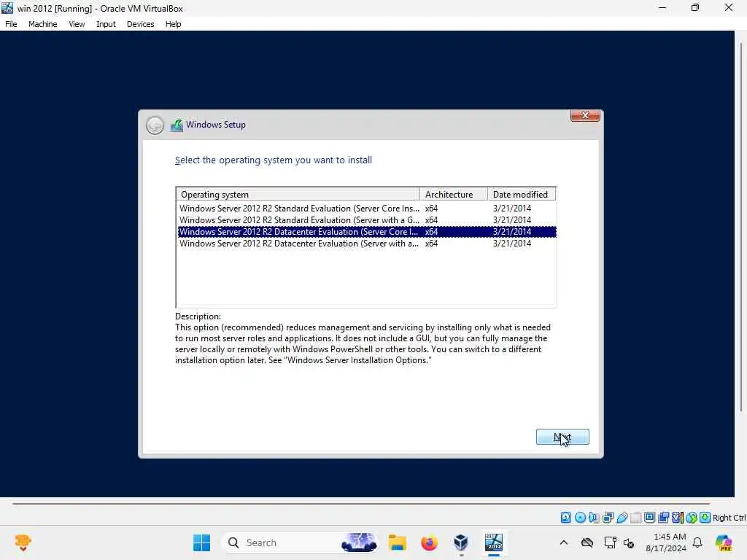747x560 pixels.
Task: Click the optical disc indicator in VirtualBox status bar
Action: click(580, 517)
